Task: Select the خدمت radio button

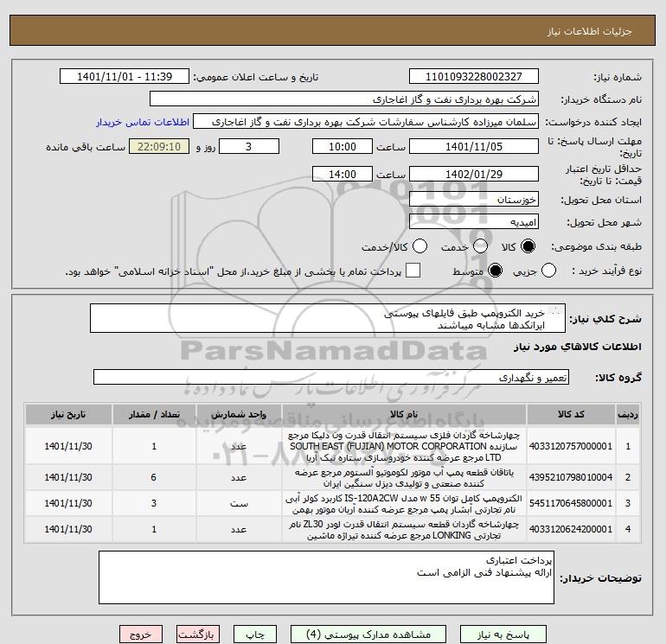Action: pos(480,246)
